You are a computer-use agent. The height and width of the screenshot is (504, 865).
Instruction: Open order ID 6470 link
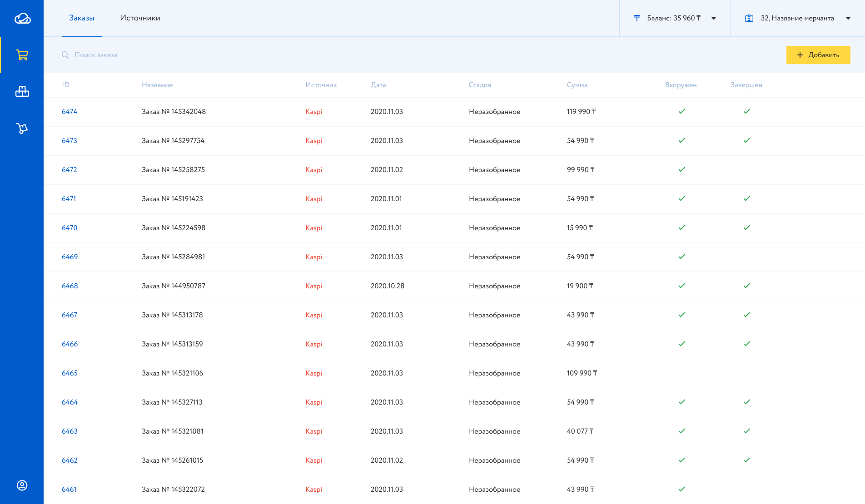click(x=70, y=227)
